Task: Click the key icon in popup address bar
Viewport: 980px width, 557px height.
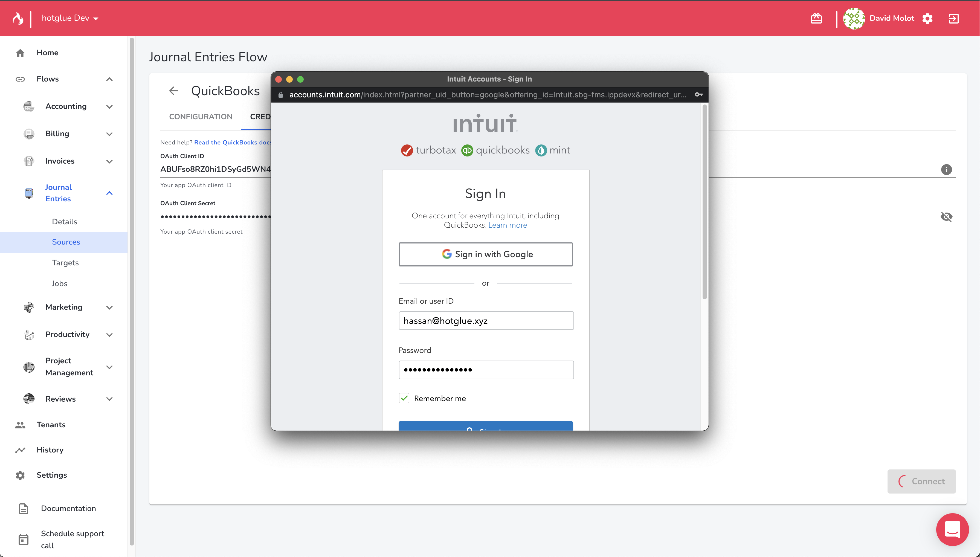Action: point(698,94)
